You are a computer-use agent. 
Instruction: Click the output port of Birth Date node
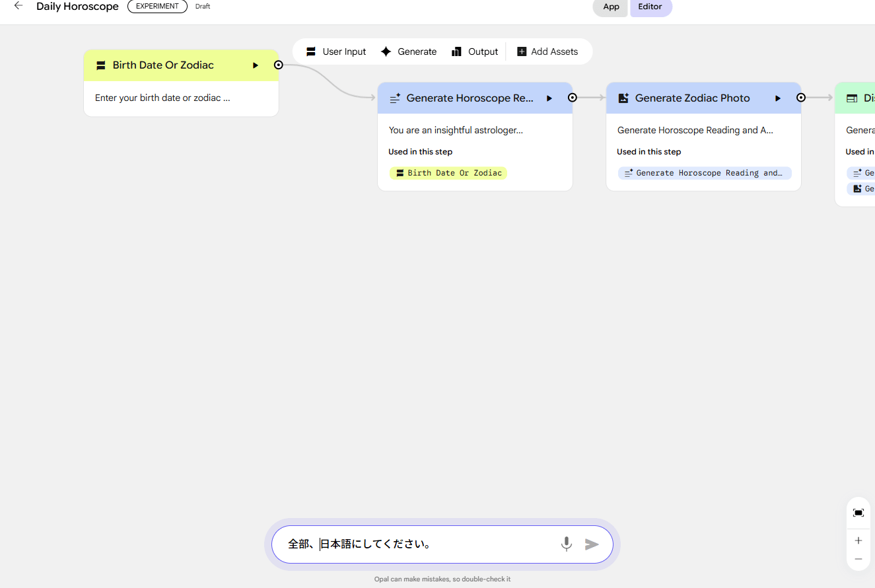tap(279, 65)
